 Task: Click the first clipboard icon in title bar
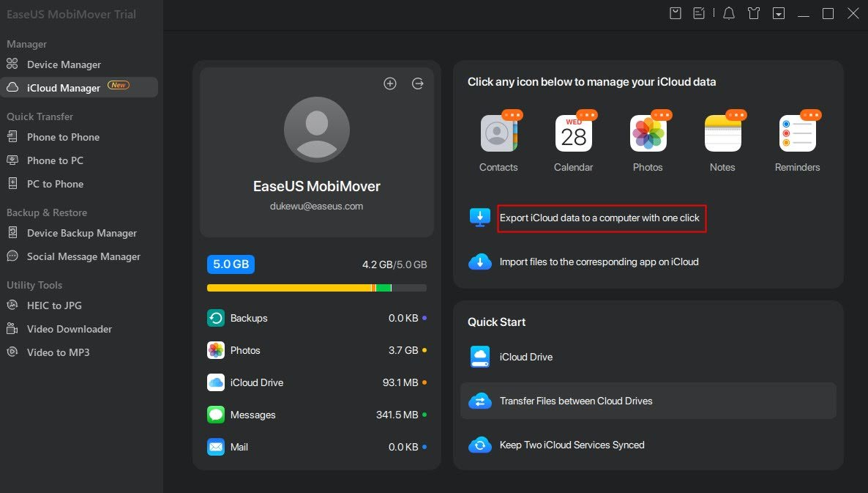[x=676, y=13]
